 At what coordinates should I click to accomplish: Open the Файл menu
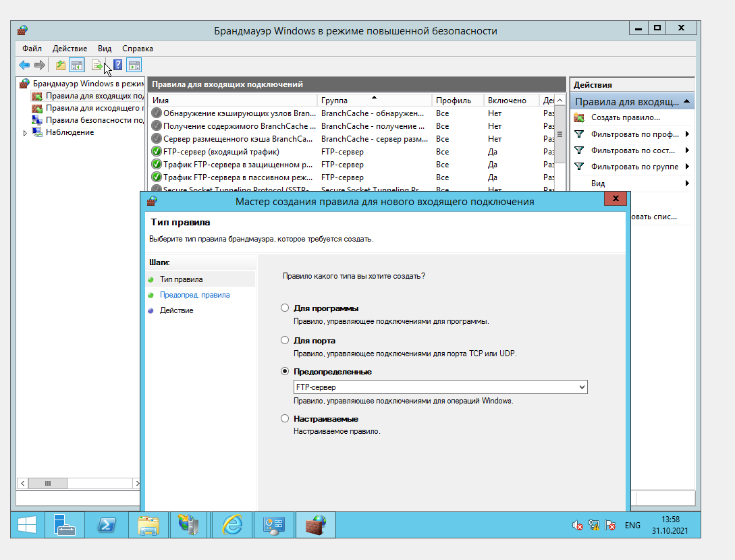click(x=32, y=49)
